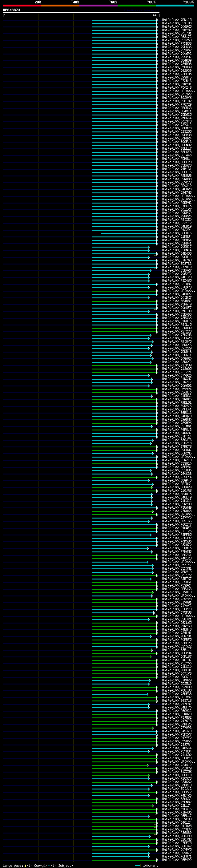Click the green ~80% identity legend segment

click(137, 6)
